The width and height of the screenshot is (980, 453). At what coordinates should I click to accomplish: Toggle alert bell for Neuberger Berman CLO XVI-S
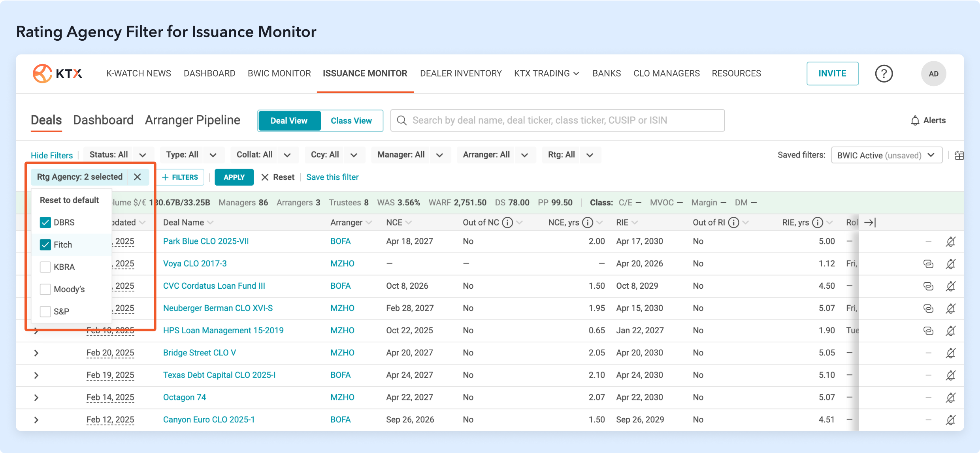[951, 308]
